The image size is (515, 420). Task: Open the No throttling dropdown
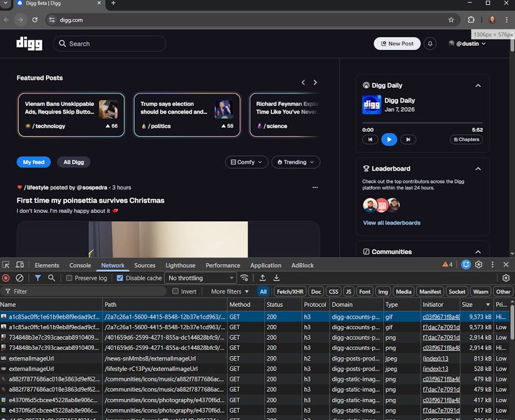pos(200,278)
